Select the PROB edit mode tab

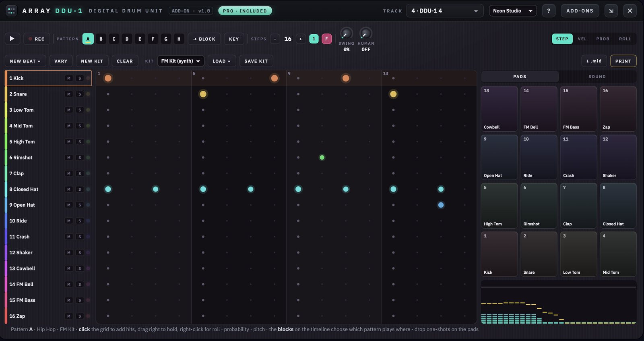(603, 39)
